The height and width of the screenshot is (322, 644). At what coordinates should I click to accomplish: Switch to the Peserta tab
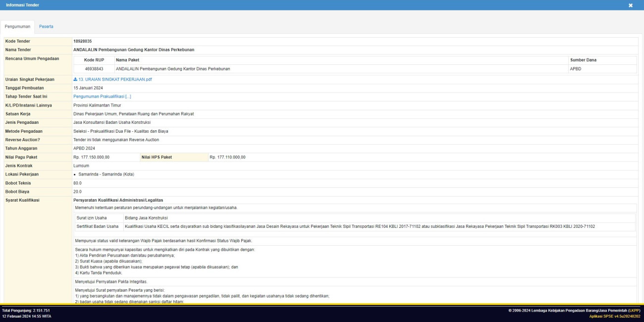point(46,26)
